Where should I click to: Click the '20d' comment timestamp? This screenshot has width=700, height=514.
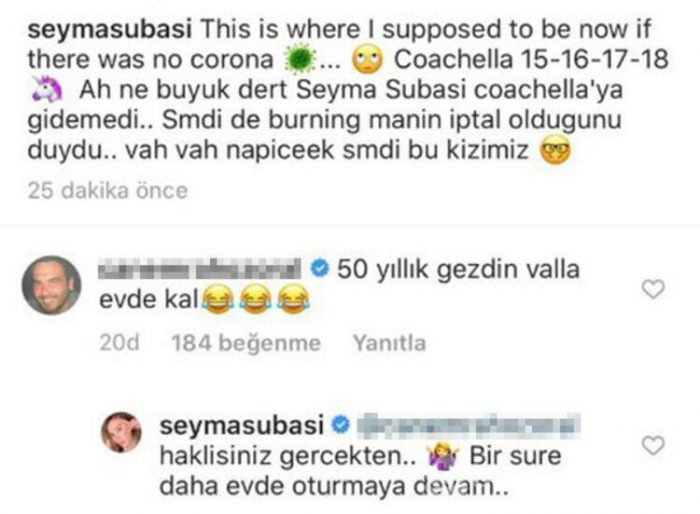pyautogui.click(x=119, y=343)
